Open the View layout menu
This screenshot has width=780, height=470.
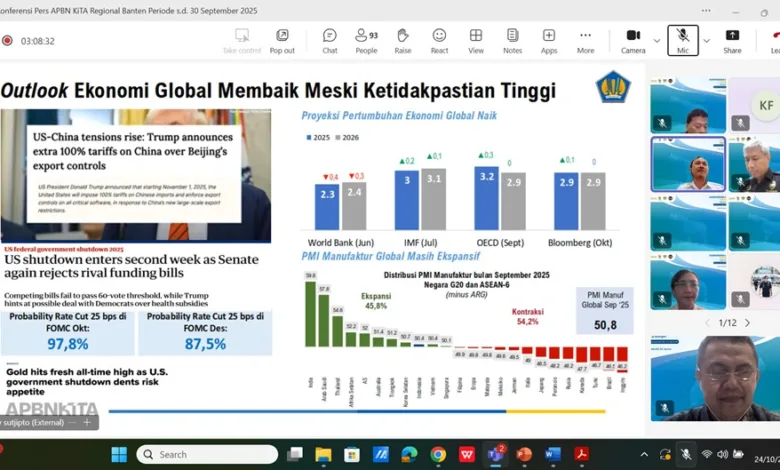pos(476,40)
